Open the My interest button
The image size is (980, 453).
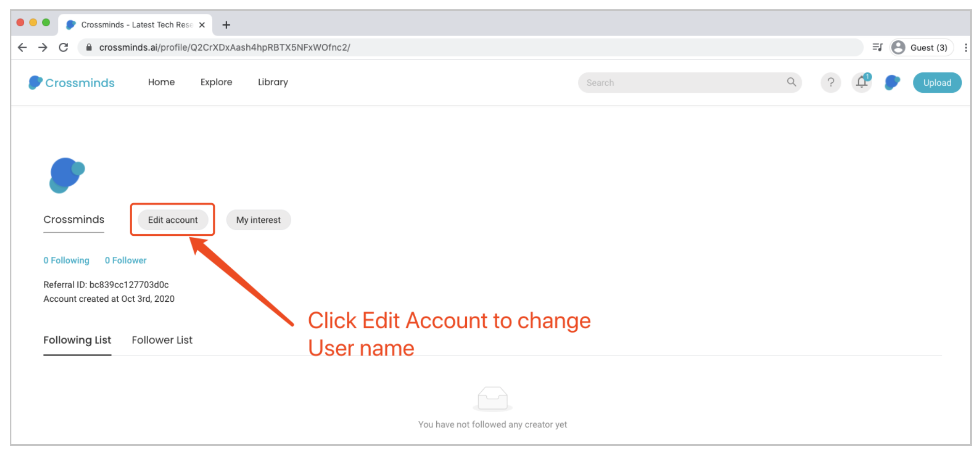[258, 220]
